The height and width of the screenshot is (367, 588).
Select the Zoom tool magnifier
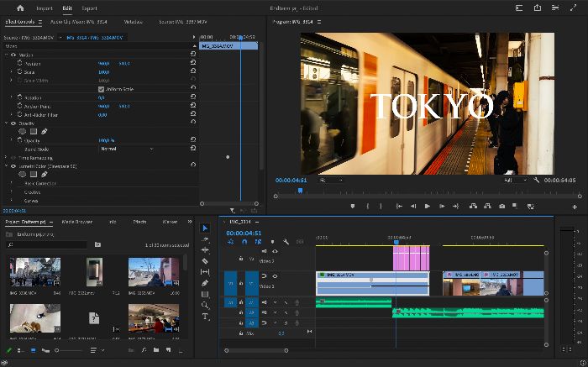coord(205,305)
